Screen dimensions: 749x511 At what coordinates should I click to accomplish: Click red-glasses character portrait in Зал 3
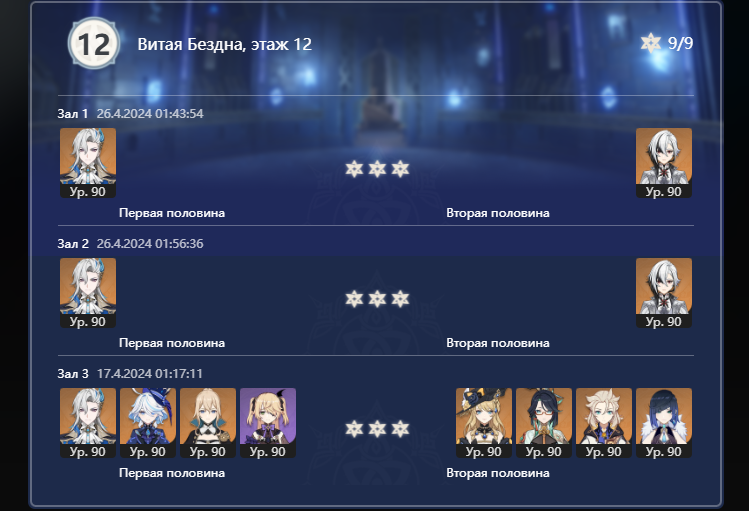click(x=544, y=423)
